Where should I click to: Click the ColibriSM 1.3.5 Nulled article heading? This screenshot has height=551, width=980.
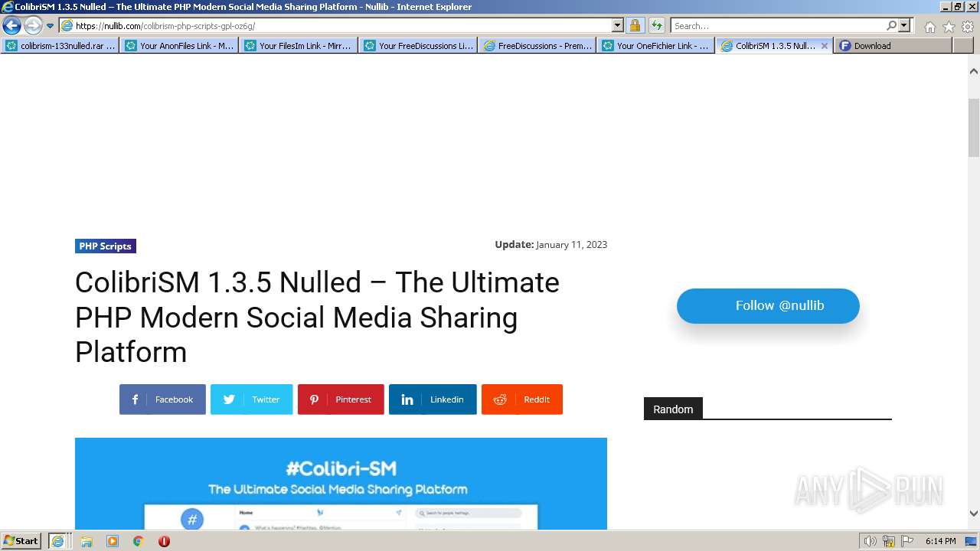(317, 317)
